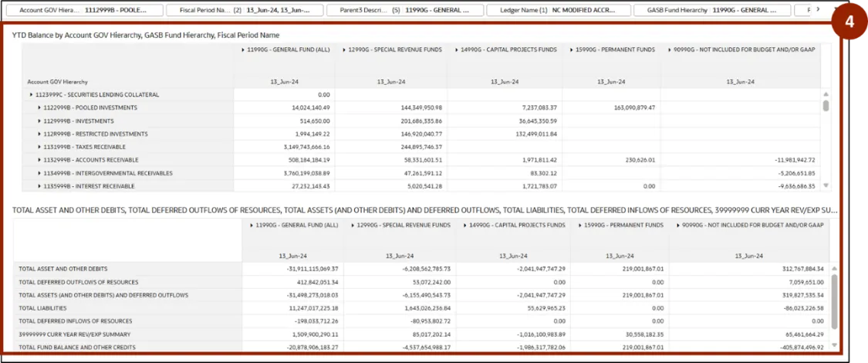Expand 14990G Capital Projects Funds top column
The image size is (868, 363).
pos(456,49)
